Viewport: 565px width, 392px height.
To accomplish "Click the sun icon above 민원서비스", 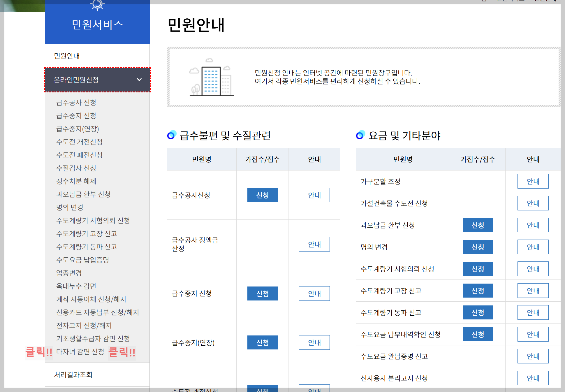I will [97, 5].
